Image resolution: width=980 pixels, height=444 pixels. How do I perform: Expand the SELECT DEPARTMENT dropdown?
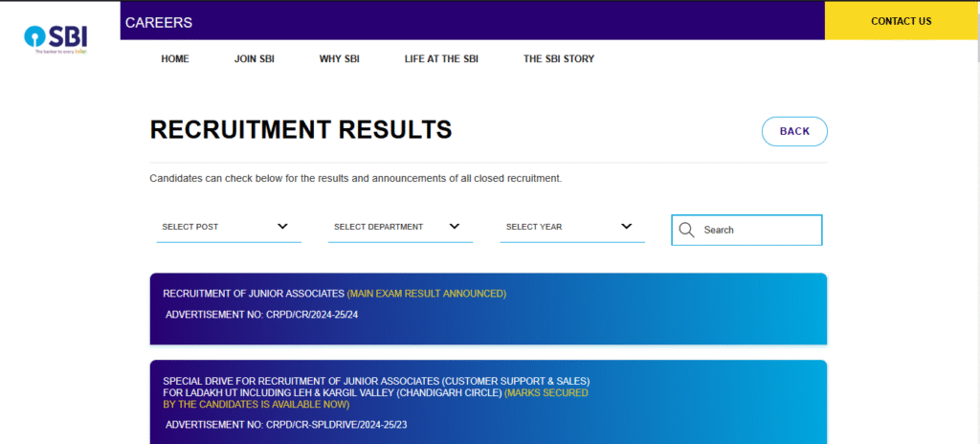(401, 227)
